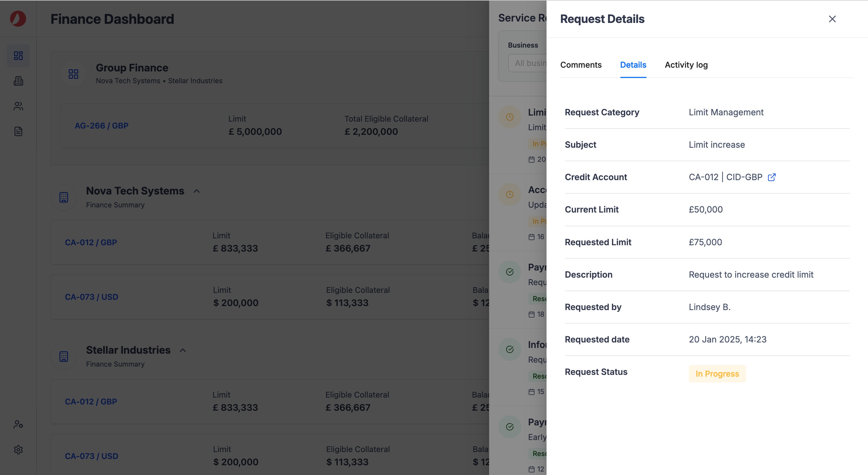
Task: Open the settings gear icon
Action: 18,449
